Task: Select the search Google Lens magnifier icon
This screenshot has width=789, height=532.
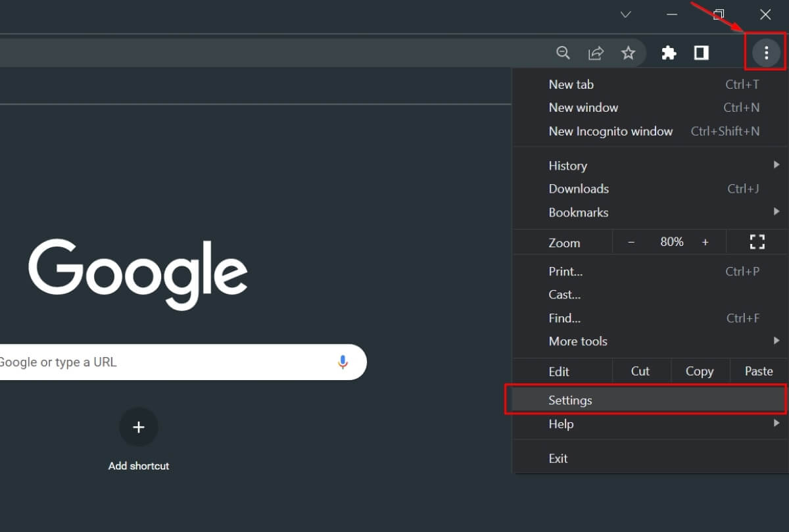Action: [x=563, y=53]
